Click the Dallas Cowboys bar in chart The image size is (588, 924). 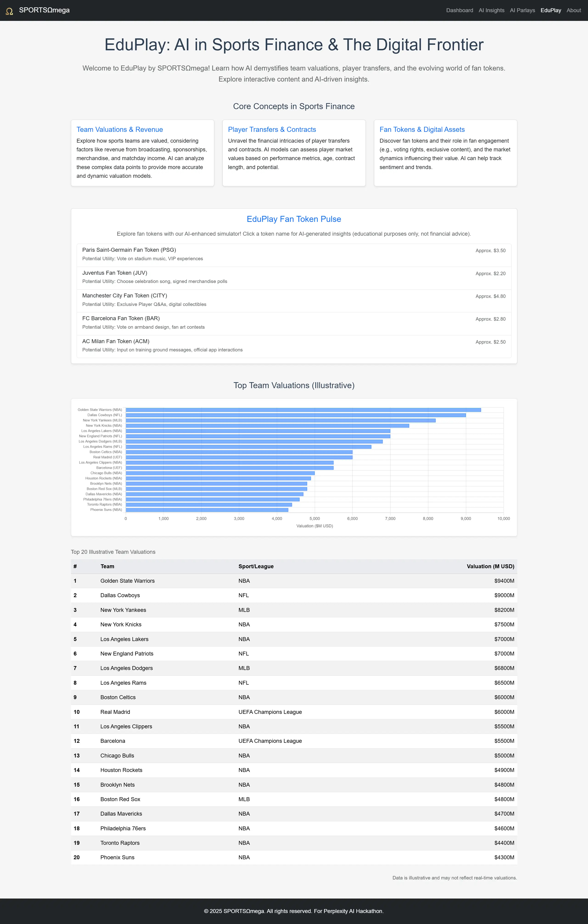(295, 415)
